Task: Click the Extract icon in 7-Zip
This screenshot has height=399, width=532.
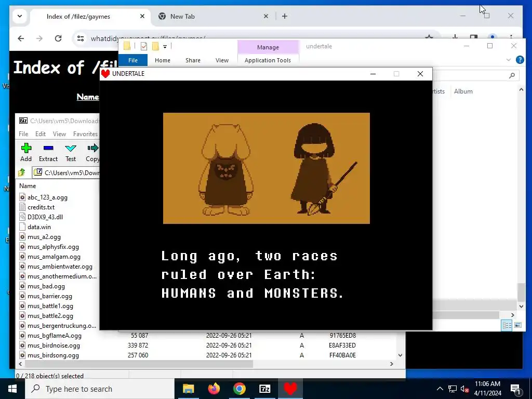Action: [x=48, y=148]
